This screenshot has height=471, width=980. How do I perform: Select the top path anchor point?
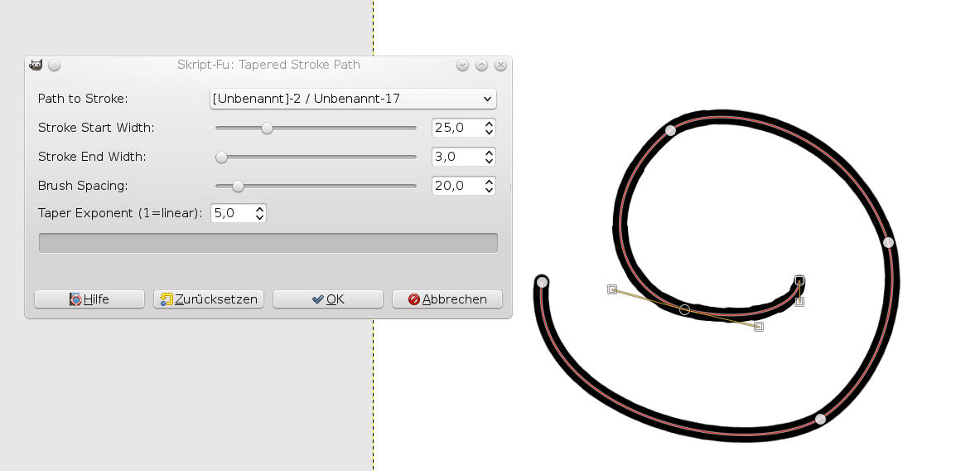pyautogui.click(x=671, y=131)
